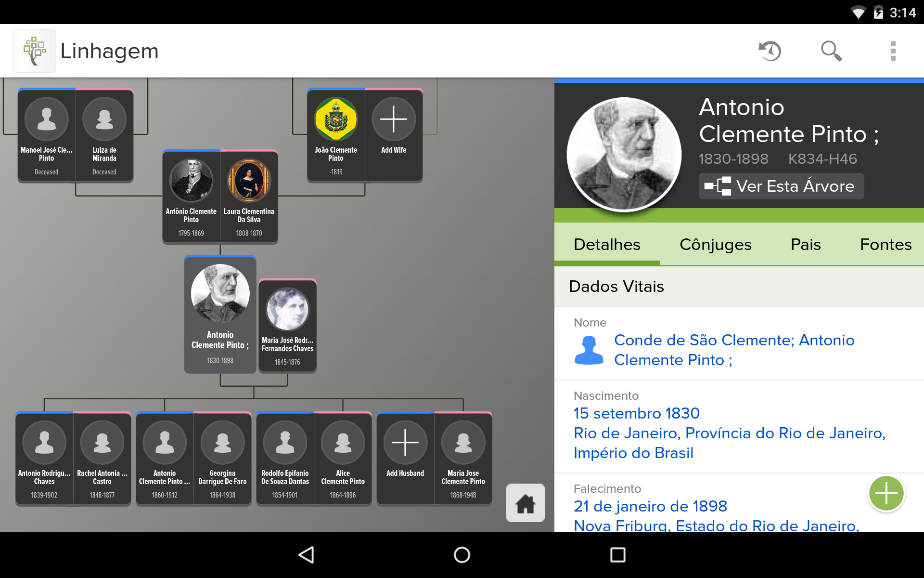Switch to the Cônjuges tab
The width and height of the screenshot is (924, 578).
[x=716, y=244]
